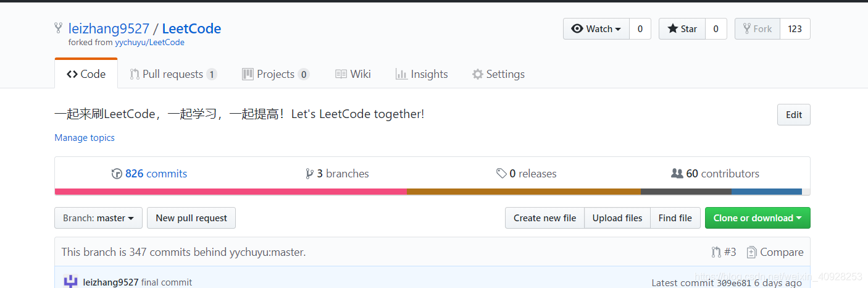
Task: Expand the Branch: master selector
Action: (x=99, y=218)
